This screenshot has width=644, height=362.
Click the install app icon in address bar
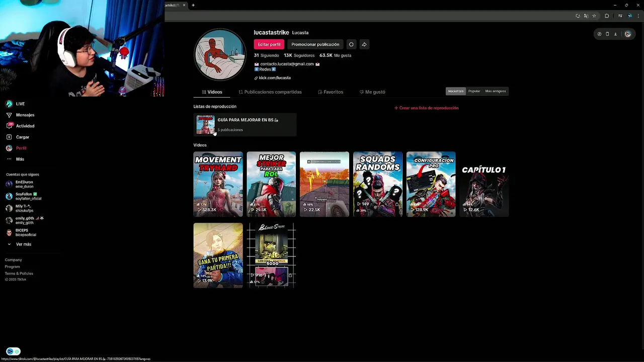coord(578,16)
